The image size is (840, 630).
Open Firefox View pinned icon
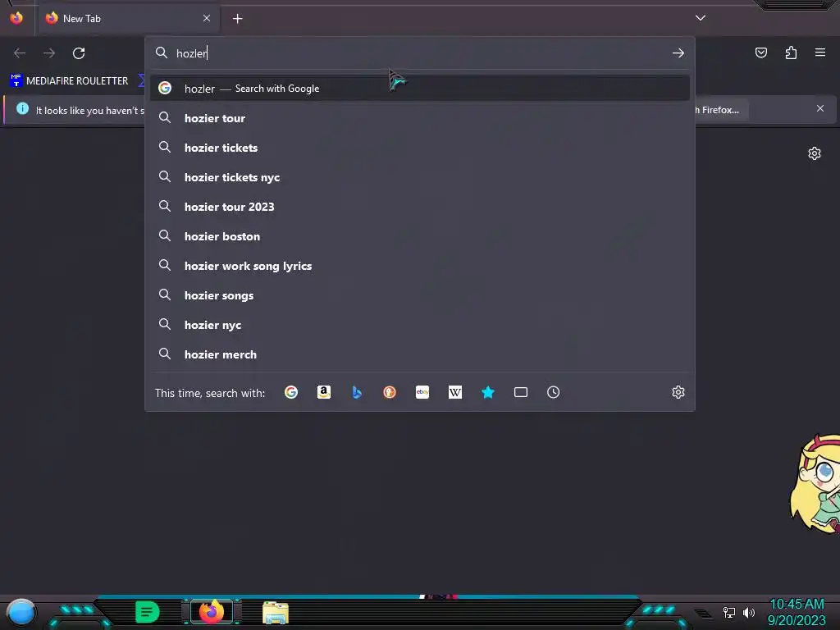coord(16,18)
